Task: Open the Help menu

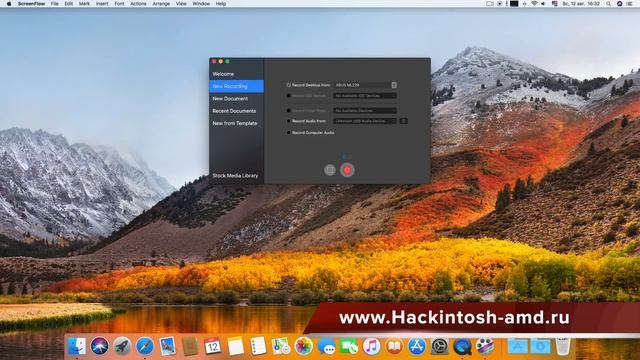Action: [x=221, y=4]
